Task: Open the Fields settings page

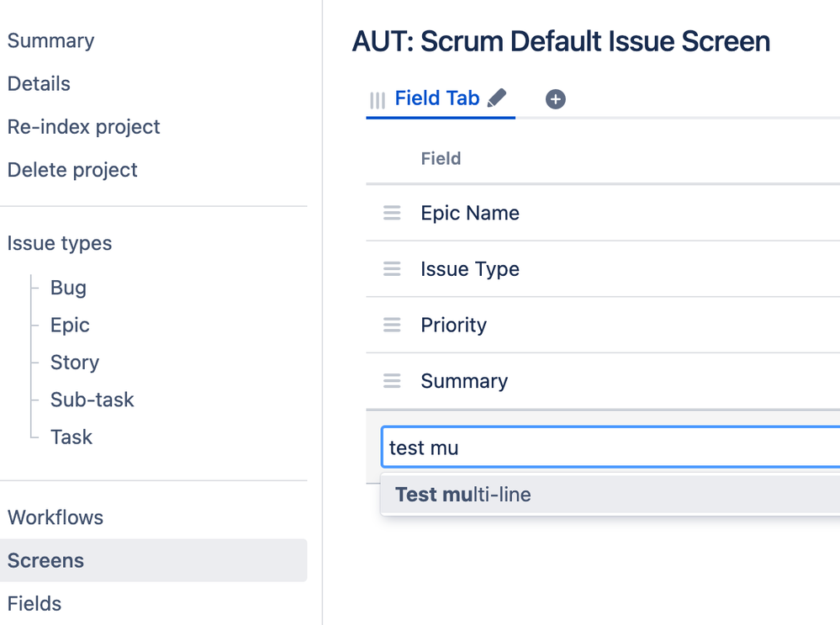Action: point(34,603)
